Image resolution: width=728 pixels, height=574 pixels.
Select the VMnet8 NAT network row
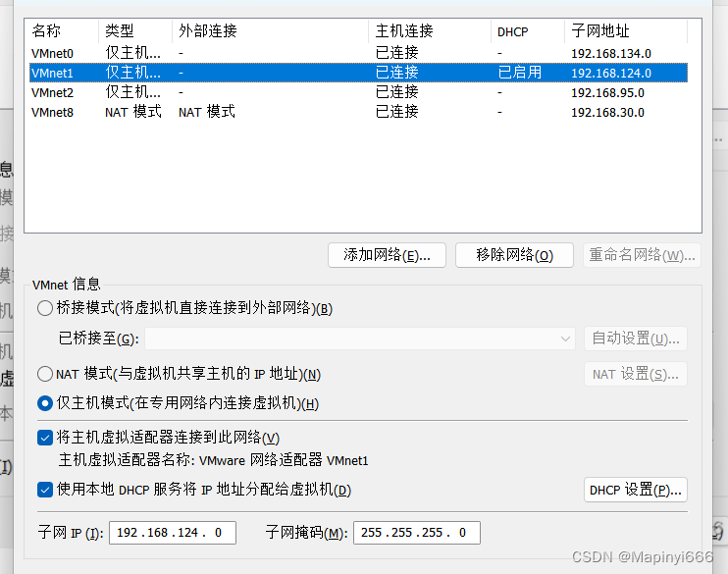[x=358, y=112]
